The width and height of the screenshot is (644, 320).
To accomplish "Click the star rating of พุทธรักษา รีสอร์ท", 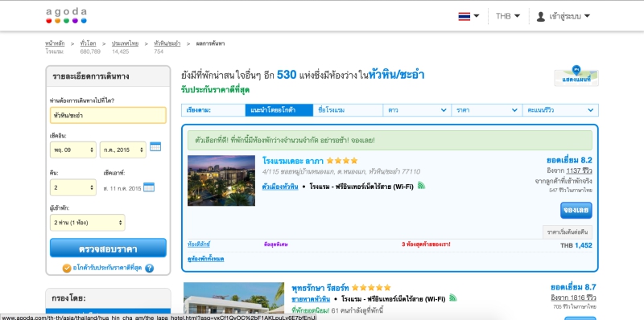I will (371, 288).
